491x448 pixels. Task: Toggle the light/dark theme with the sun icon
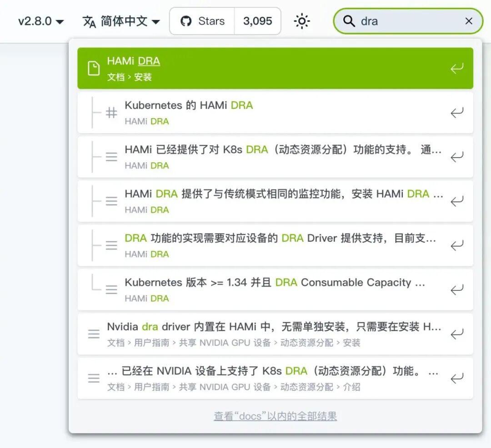[x=301, y=21]
